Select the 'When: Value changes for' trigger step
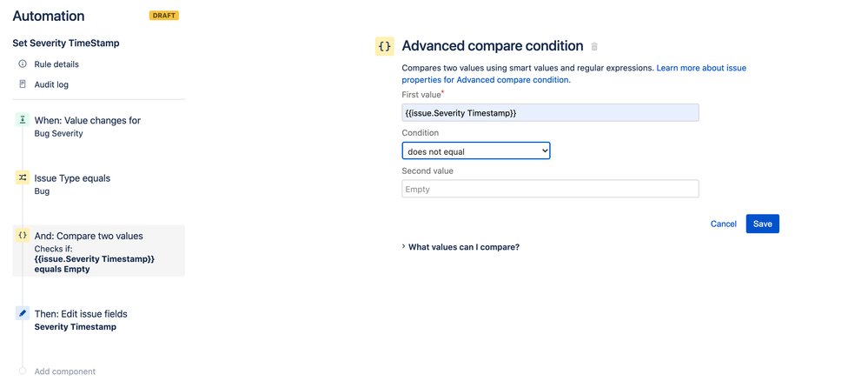Screen dimensions: 868x388 point(98,126)
